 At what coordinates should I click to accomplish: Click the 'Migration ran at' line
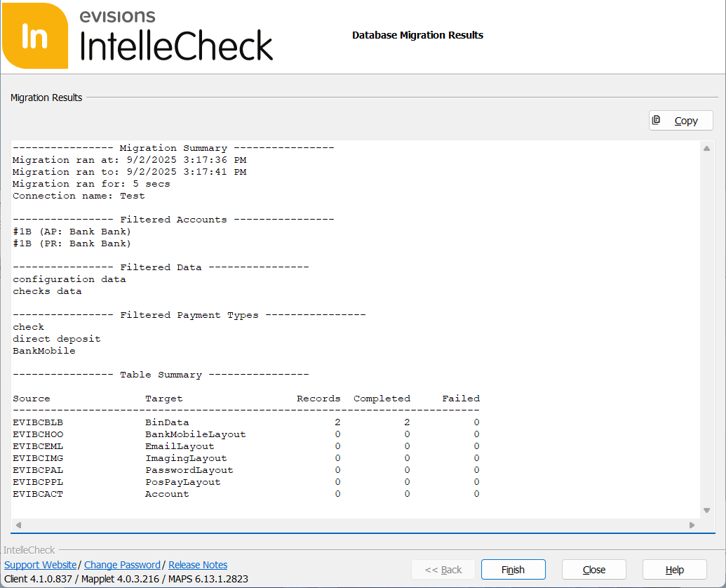pos(130,160)
